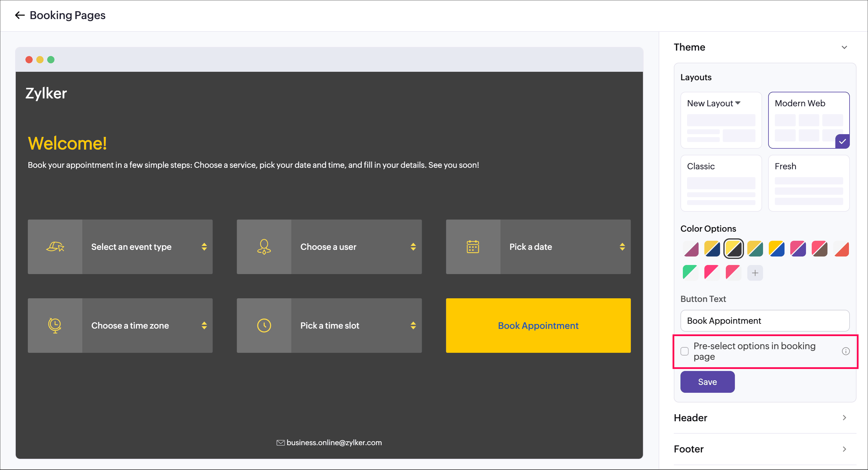Choose the yellow and navy color swatch
The width and height of the screenshot is (868, 470).
pos(712,249)
